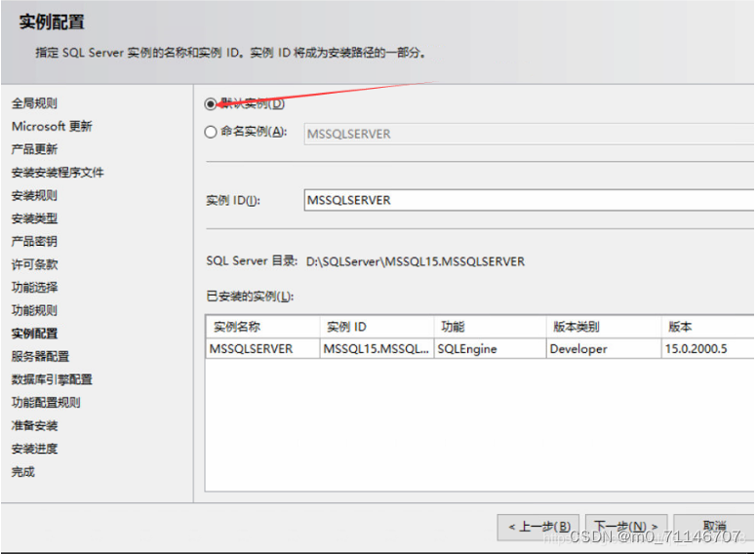756x554 pixels.
Task: Select MSSQLSERVER cell in installed instances table
Action: click(262, 348)
